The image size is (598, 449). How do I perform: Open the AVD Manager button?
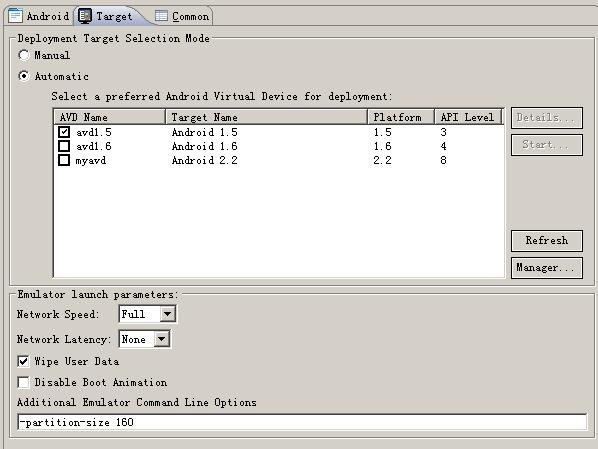547,268
